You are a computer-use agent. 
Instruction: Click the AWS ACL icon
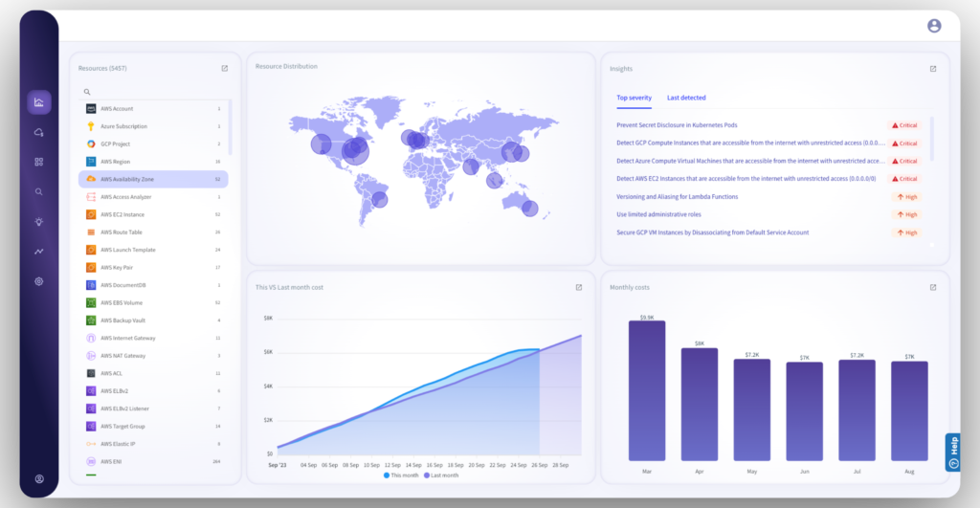pyautogui.click(x=91, y=373)
